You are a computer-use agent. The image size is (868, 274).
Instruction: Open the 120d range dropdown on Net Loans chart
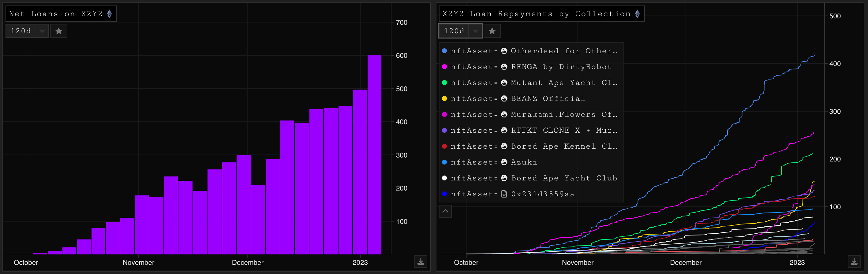coord(27,31)
